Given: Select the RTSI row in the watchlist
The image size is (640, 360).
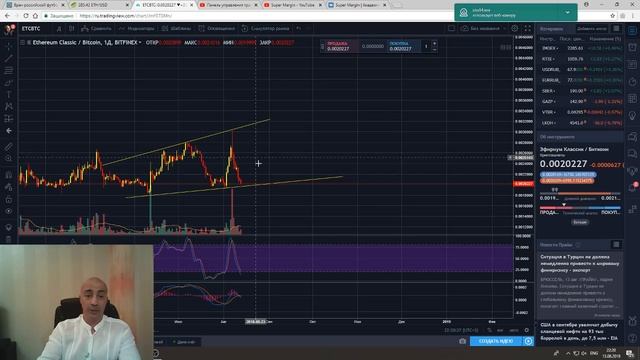Looking at the screenshot, I should pyautogui.click(x=581, y=59).
